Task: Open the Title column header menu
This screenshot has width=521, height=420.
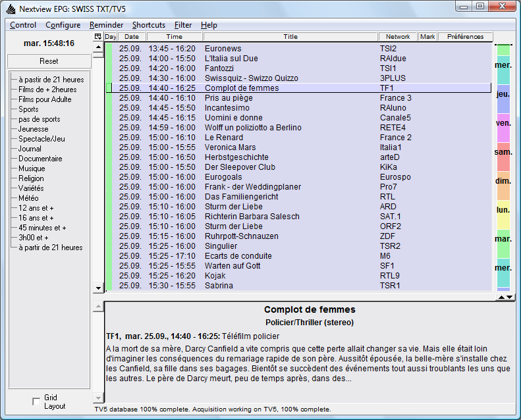Action: coord(290,37)
